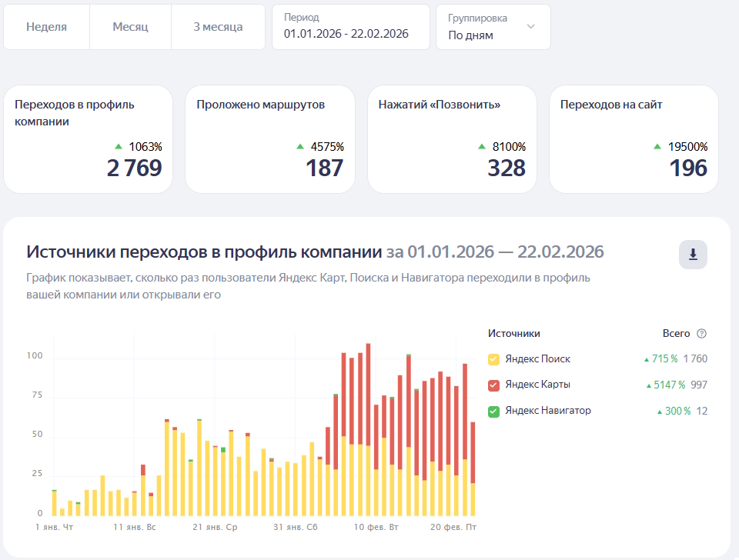Click the chart title Источники переходов в профиль компании
The width and height of the screenshot is (739, 560).
point(204,252)
